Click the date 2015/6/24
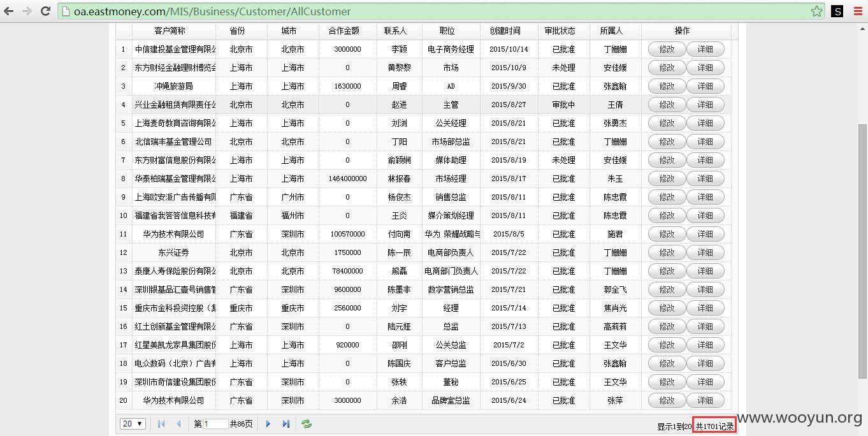The width and height of the screenshot is (868, 436). point(509,400)
